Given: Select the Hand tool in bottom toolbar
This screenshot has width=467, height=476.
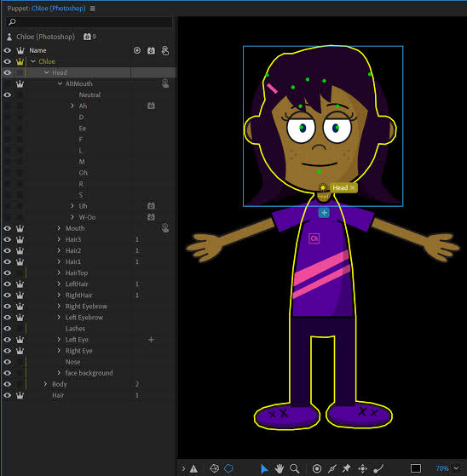Looking at the screenshot, I should tap(280, 468).
